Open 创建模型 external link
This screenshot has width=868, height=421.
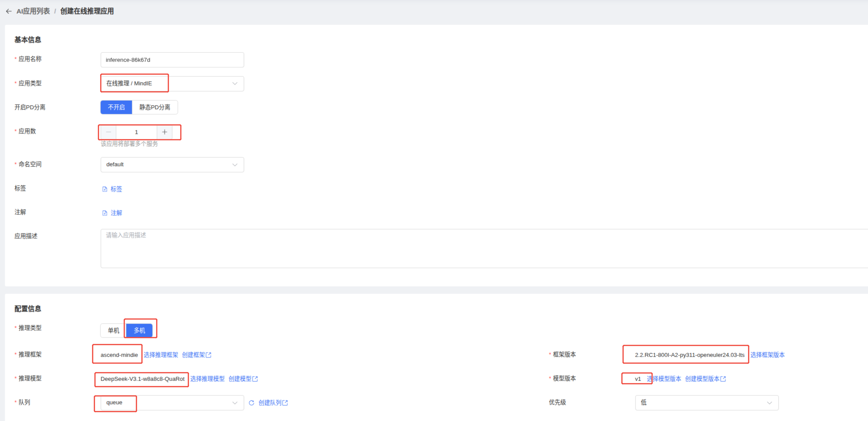coord(243,379)
